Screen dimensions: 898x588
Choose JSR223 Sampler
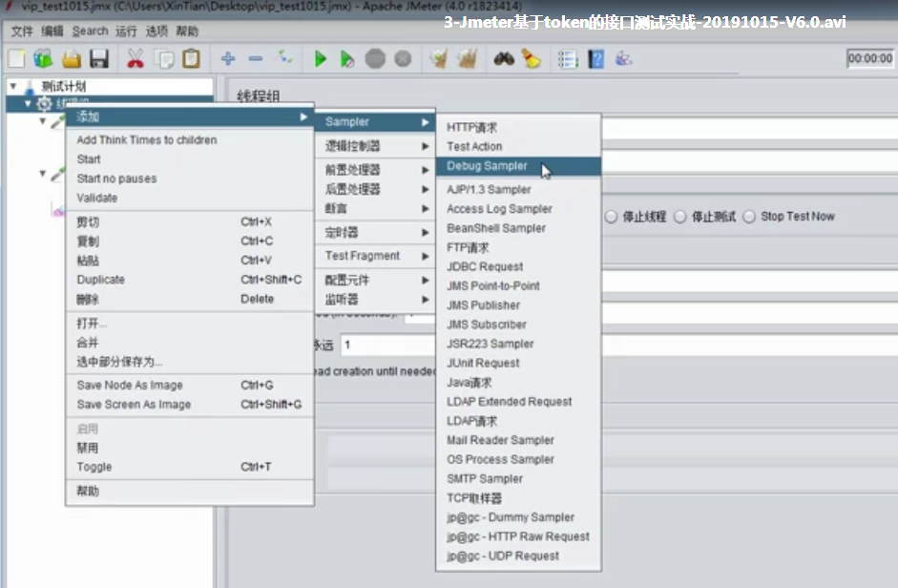click(x=518, y=344)
